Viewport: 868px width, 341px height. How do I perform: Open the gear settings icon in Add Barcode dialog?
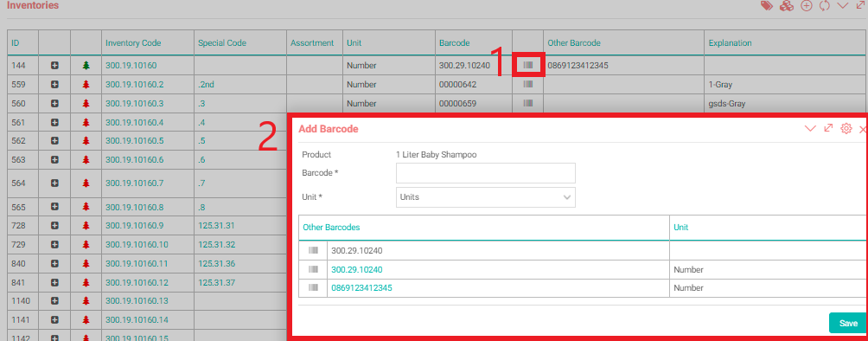[846, 129]
